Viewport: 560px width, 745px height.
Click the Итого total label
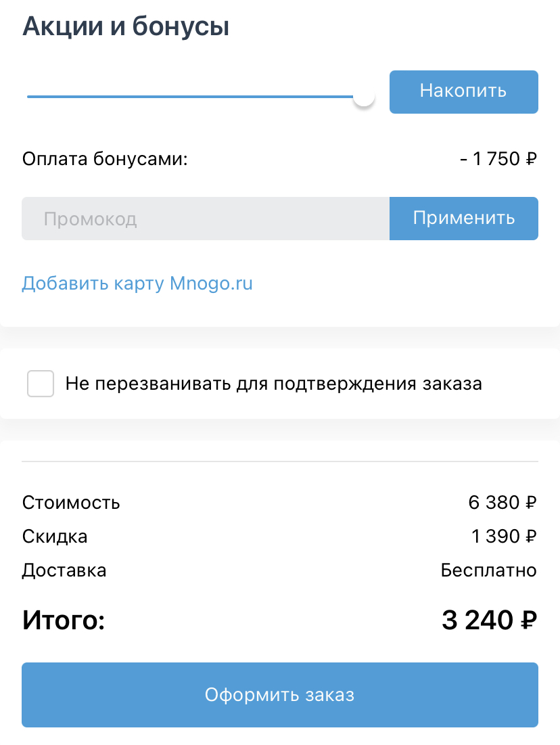[64, 620]
